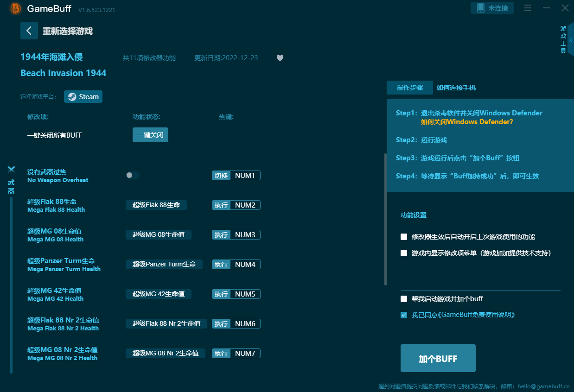
Task: Click the 加个BUFF button
Action: (x=438, y=358)
